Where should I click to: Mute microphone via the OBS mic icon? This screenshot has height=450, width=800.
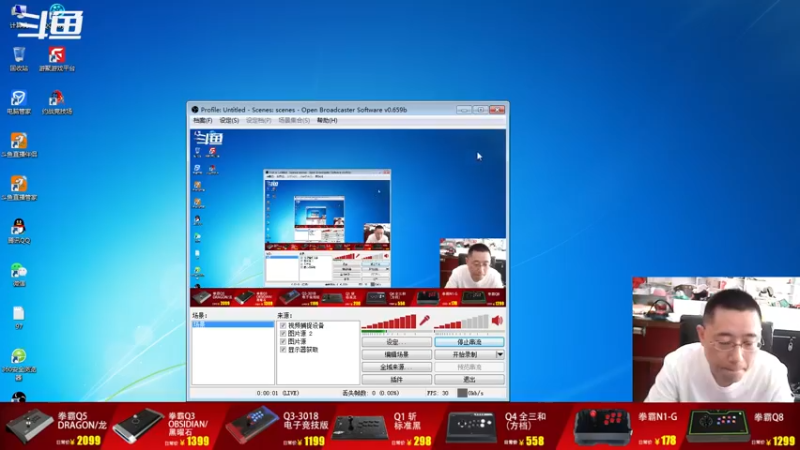[x=424, y=320]
